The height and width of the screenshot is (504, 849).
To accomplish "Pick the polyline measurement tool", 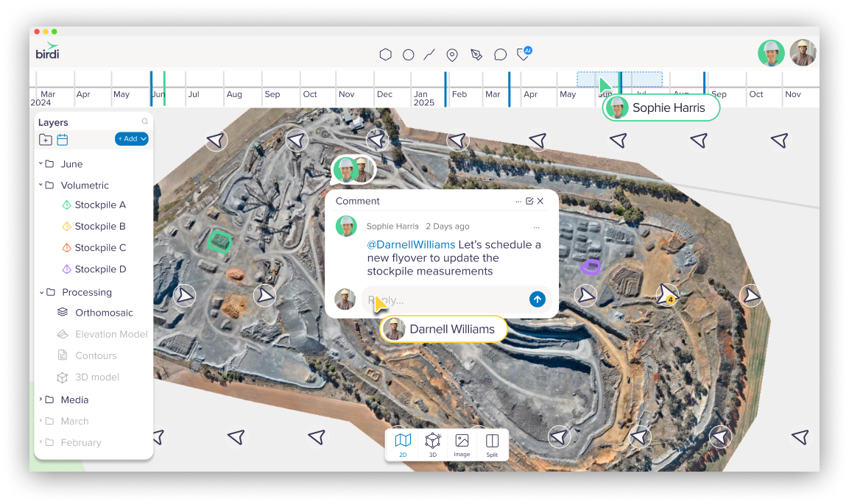I will click(429, 54).
